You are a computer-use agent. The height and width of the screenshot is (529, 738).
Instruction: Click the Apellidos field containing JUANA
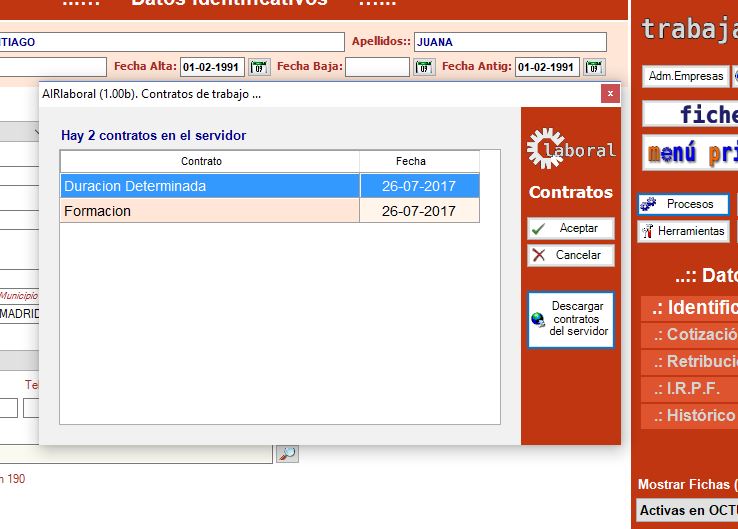pos(509,42)
